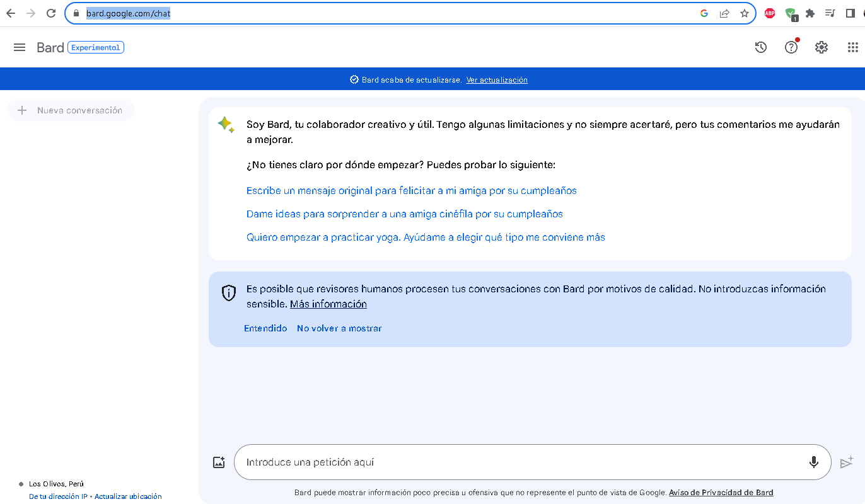Open Aviso de Privacidad de Bard link
The width and height of the screenshot is (865, 504).
pyautogui.click(x=721, y=493)
